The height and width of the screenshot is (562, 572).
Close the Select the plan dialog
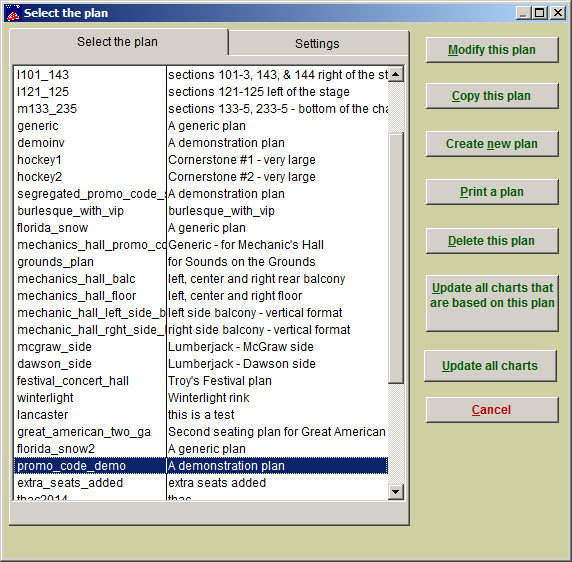pyautogui.click(x=558, y=13)
